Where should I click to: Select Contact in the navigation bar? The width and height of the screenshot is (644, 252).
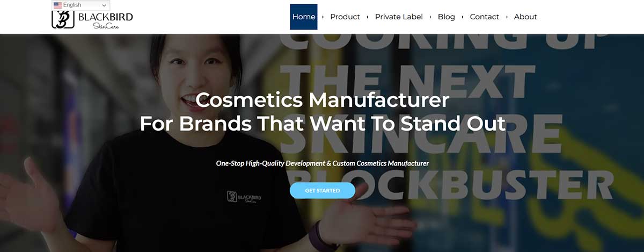point(485,17)
